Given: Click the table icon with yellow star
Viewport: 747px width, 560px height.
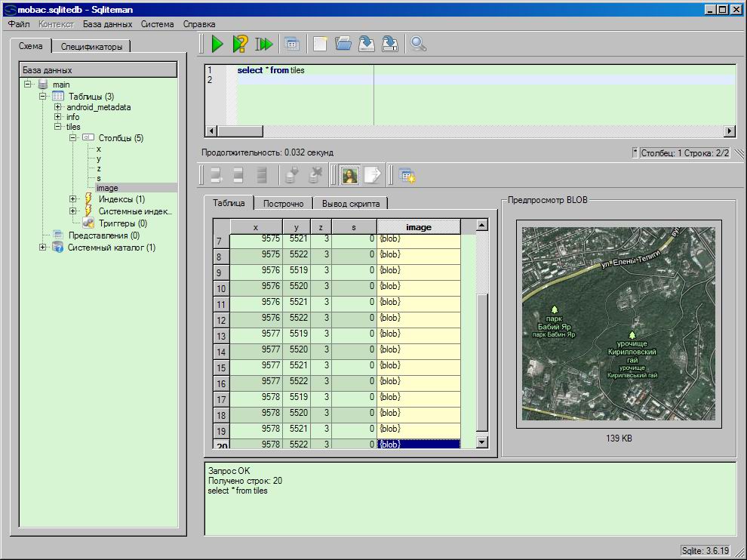Looking at the screenshot, I should pyautogui.click(x=407, y=175).
